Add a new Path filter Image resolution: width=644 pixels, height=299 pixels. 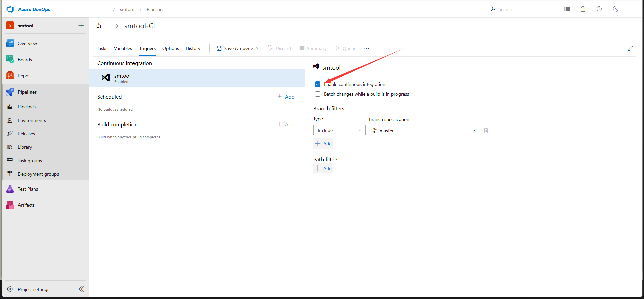click(x=323, y=168)
